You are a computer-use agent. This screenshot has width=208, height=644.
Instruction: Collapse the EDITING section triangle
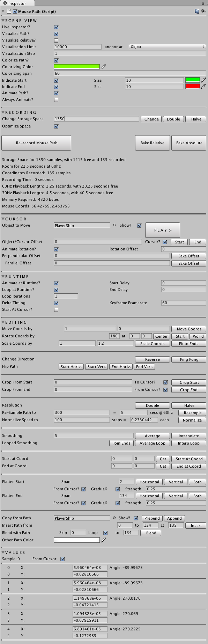[x=3, y=322]
